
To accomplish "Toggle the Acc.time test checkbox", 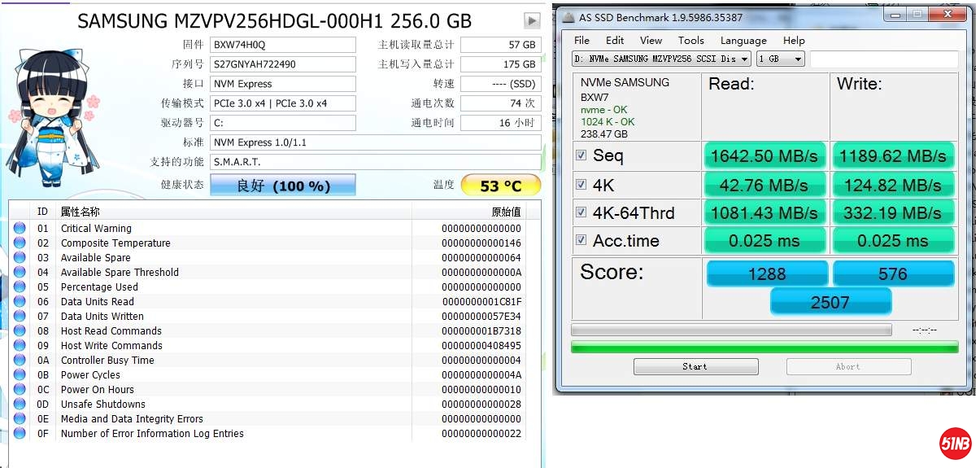I will pyautogui.click(x=581, y=240).
